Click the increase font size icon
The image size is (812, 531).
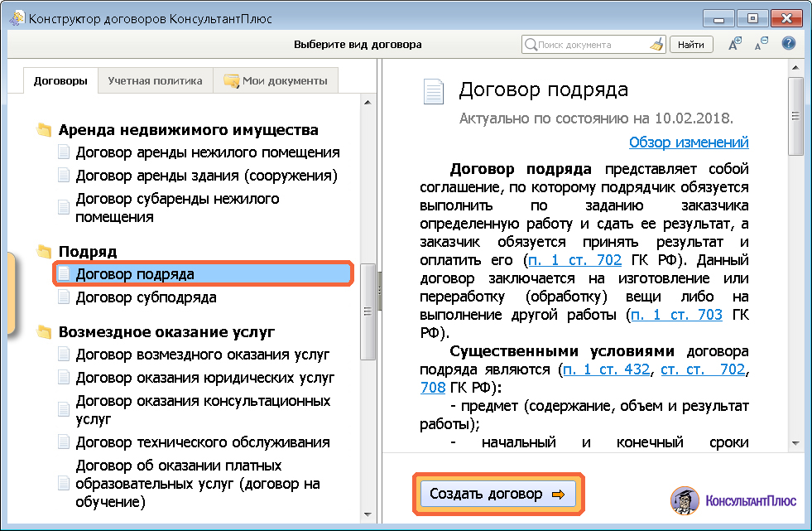click(735, 44)
